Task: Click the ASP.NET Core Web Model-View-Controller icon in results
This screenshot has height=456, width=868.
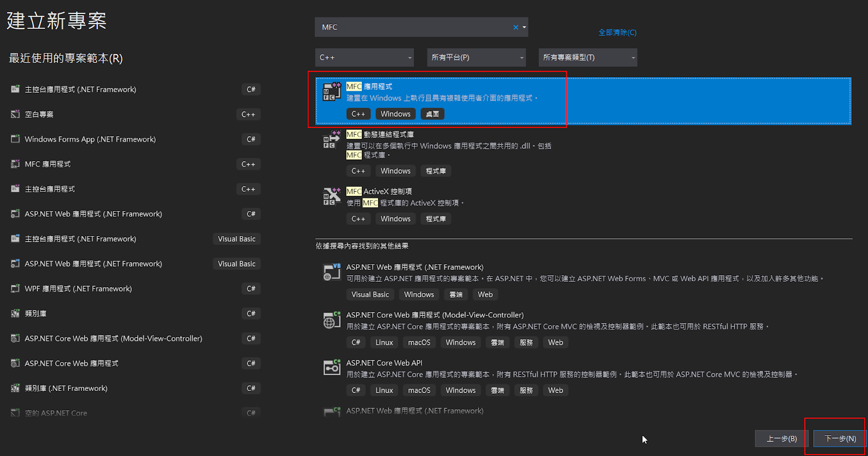Action: (331, 320)
